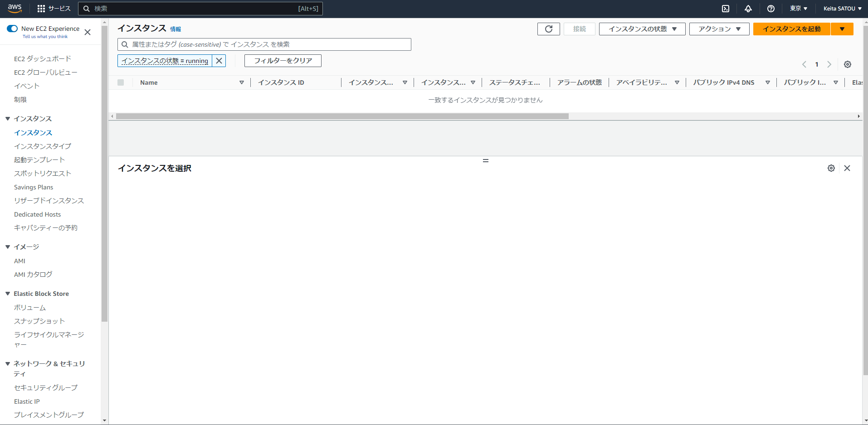Go to next page arrow
Image resolution: width=868 pixels, height=425 pixels.
tap(829, 64)
